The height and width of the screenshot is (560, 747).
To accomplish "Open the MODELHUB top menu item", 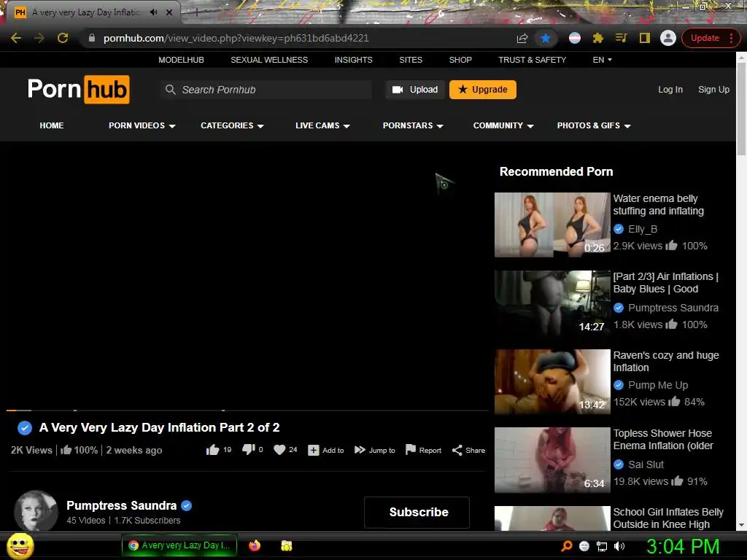I will coord(181,60).
